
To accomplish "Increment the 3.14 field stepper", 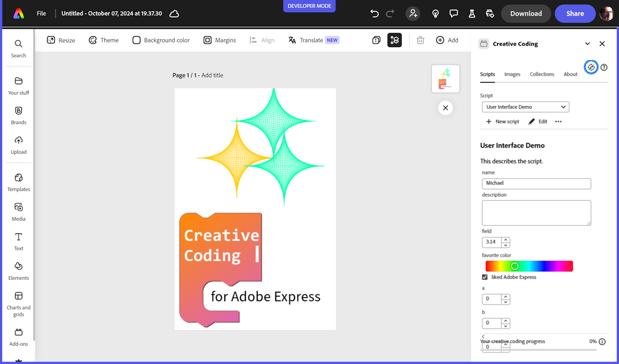I will [506, 239].
